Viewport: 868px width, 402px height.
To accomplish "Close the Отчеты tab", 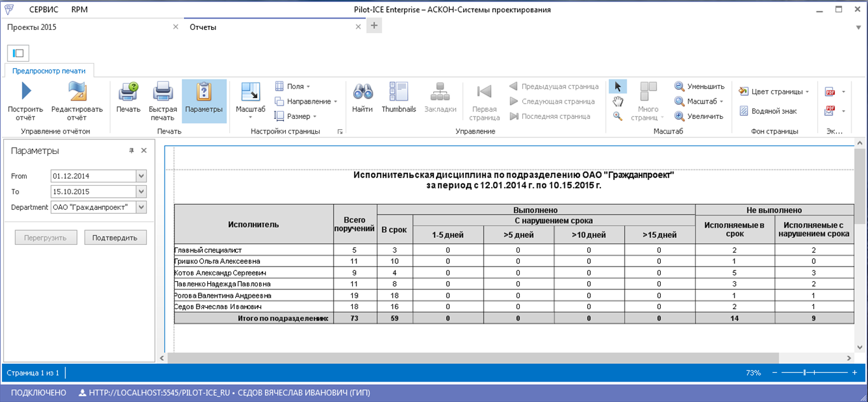I will (x=358, y=27).
